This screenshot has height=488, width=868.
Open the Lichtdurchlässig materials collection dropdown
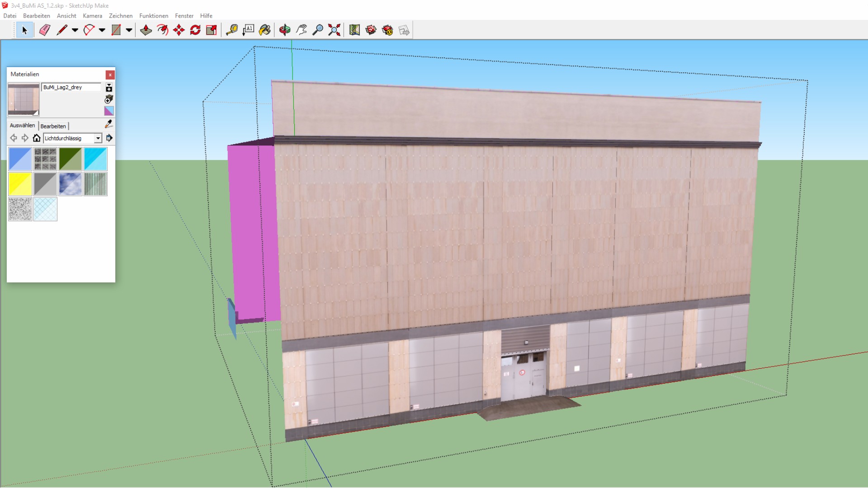click(98, 138)
